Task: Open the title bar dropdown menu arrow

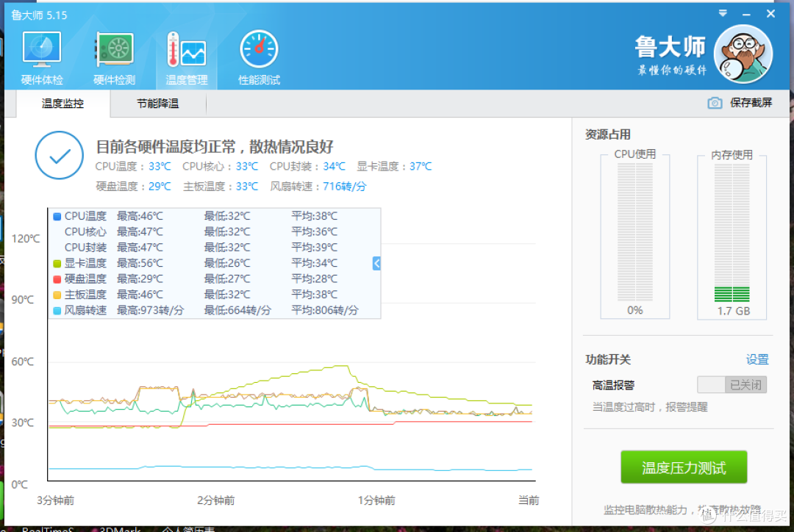Action: (x=723, y=14)
